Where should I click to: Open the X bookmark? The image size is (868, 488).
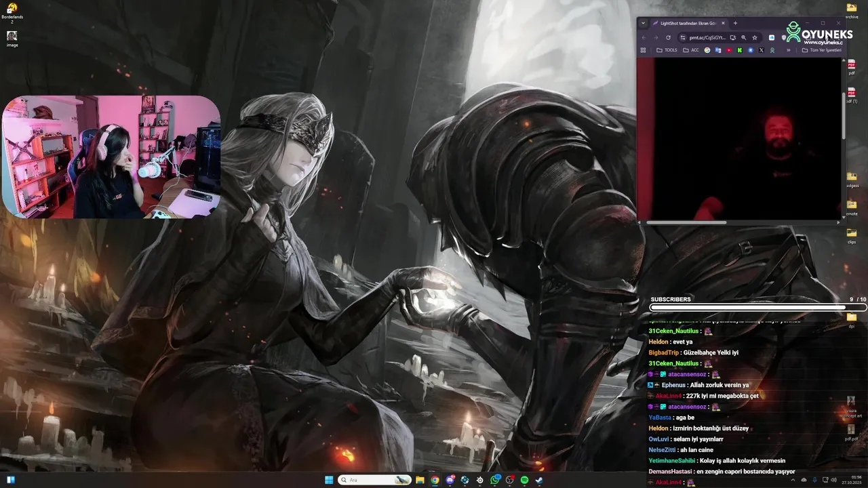point(762,50)
